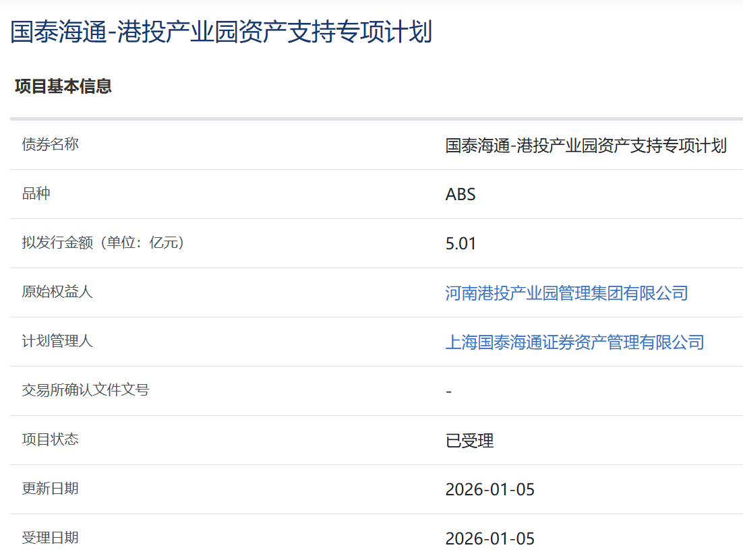Click the 受理日期 row label

point(51,538)
